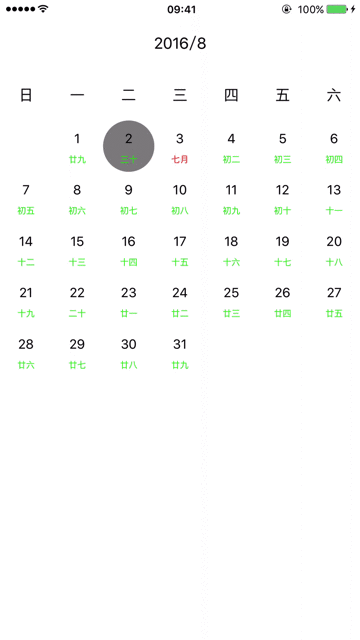Tap the 六 weekday header
360x640 pixels.
tap(334, 95)
